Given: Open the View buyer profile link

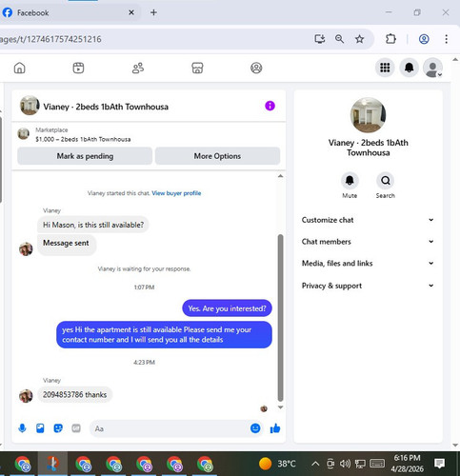Looking at the screenshot, I should coord(176,193).
